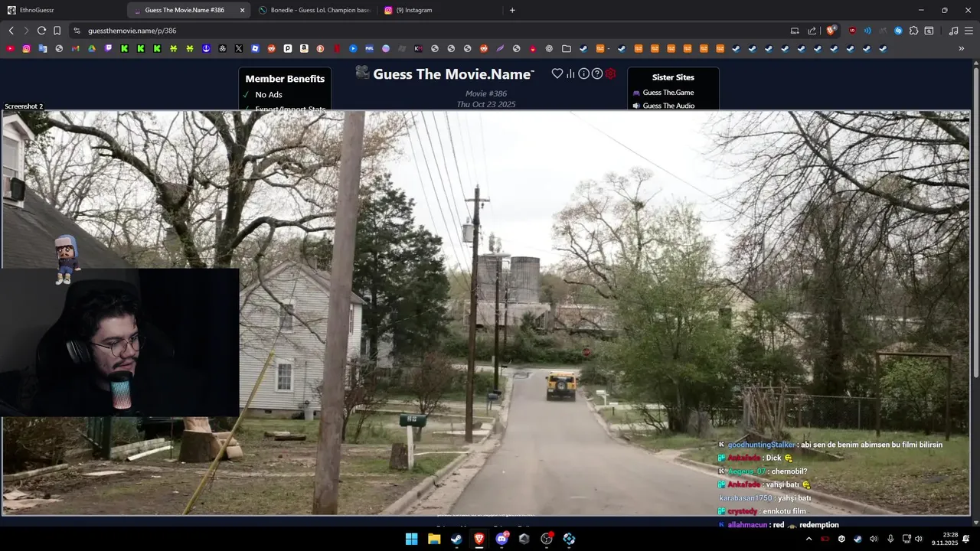980x551 pixels.
Task: Reload the page with the refresh icon
Action: [x=41, y=31]
